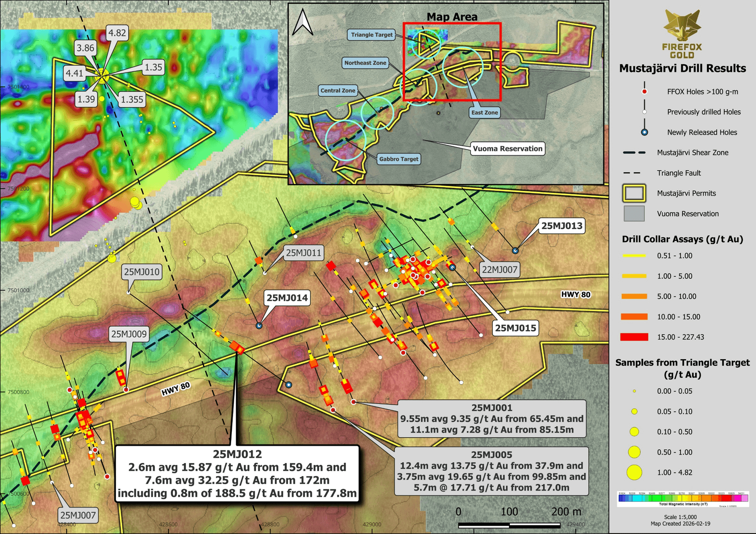The width and height of the screenshot is (756, 534).
Task: Click the red FFOX Holes legend symbol
Action: point(644,91)
